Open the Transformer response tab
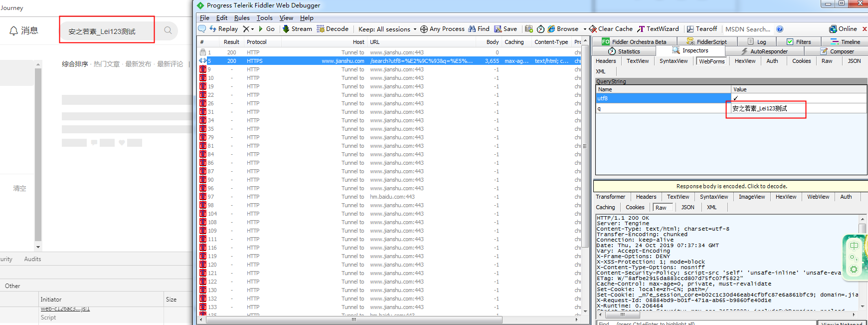Screen dimensions: 868x325 coord(610,197)
